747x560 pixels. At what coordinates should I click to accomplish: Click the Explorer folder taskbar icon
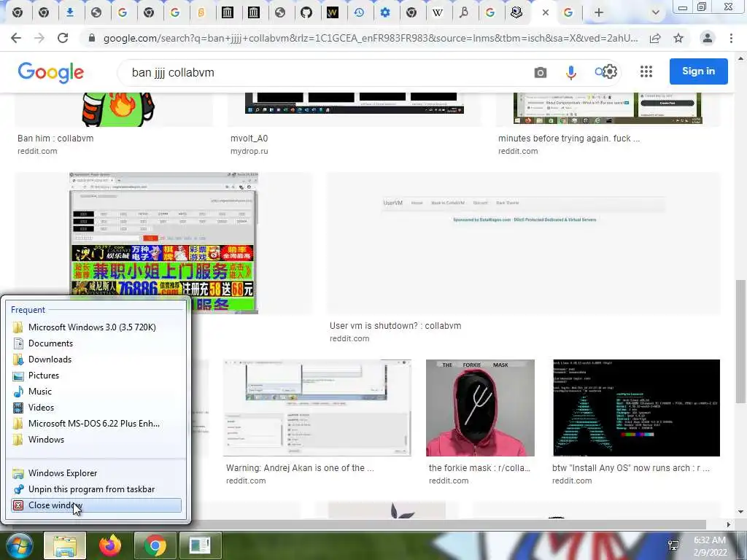click(65, 545)
